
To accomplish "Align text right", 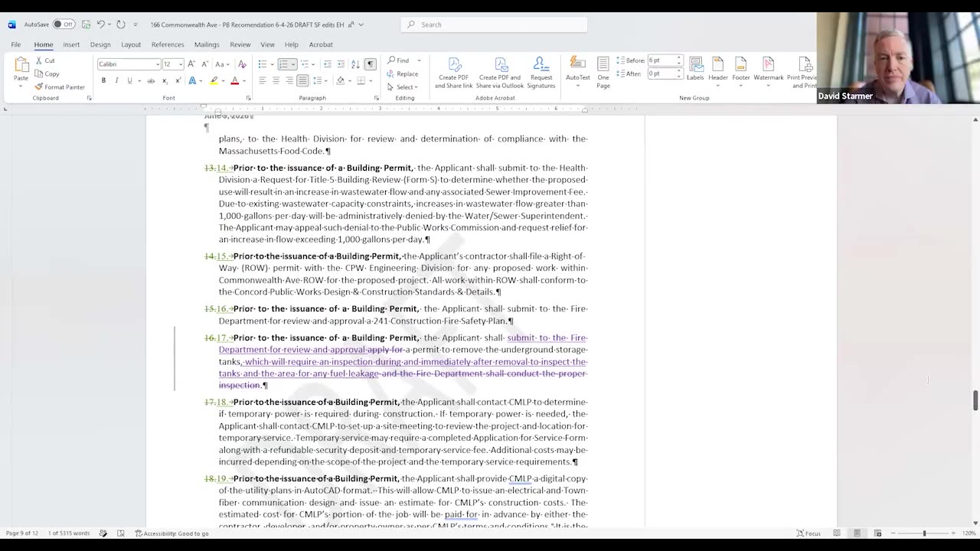I will [x=289, y=80].
